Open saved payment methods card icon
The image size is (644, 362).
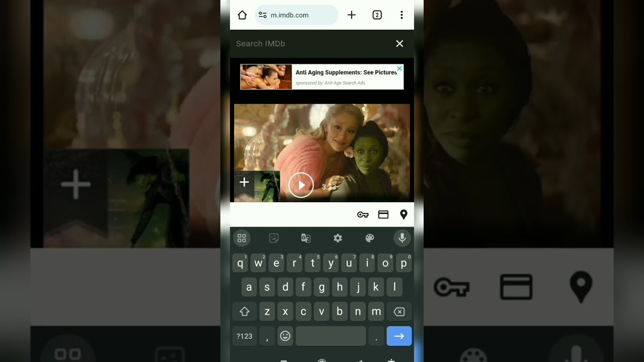383,215
